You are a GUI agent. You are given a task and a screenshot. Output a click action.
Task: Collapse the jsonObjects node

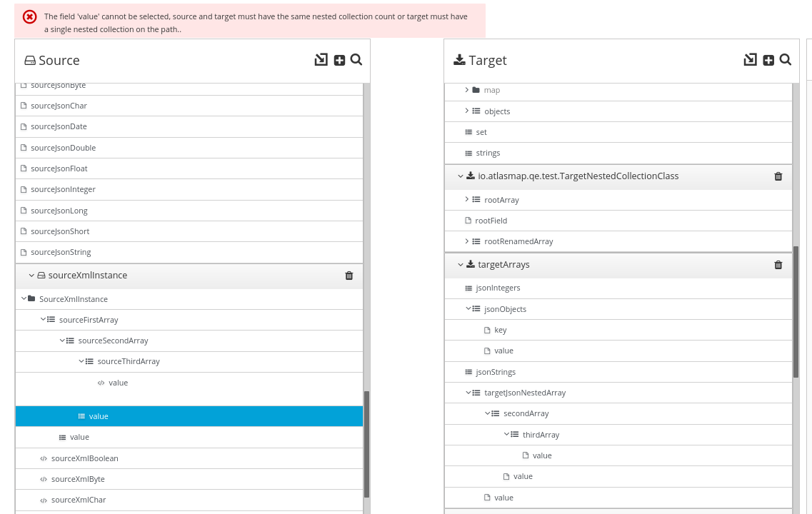click(468, 308)
